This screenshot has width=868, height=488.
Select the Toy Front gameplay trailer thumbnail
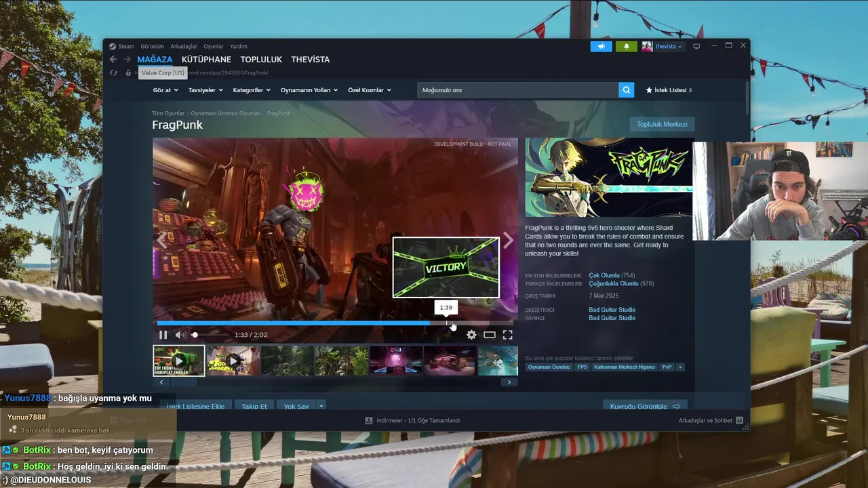tap(178, 361)
